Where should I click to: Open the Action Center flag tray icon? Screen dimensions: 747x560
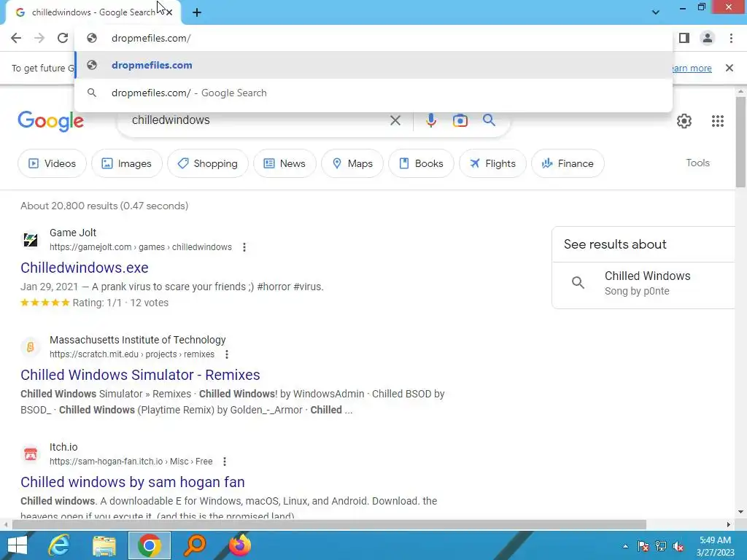tap(643, 547)
